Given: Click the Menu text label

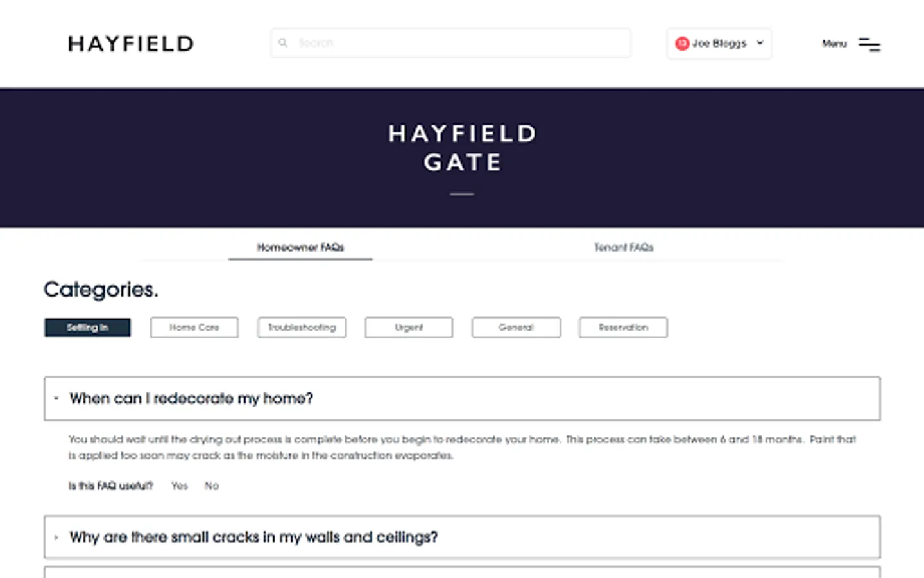Looking at the screenshot, I should (x=834, y=44).
